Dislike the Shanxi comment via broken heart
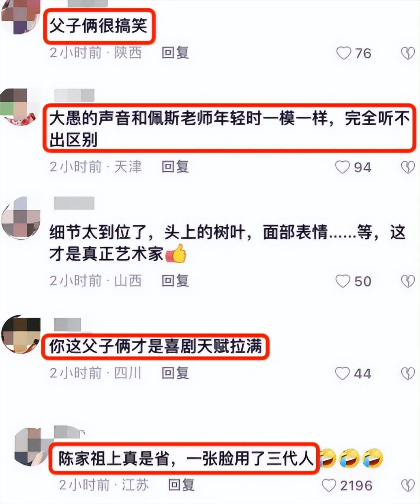This screenshot has width=420, height=504. tap(408, 281)
